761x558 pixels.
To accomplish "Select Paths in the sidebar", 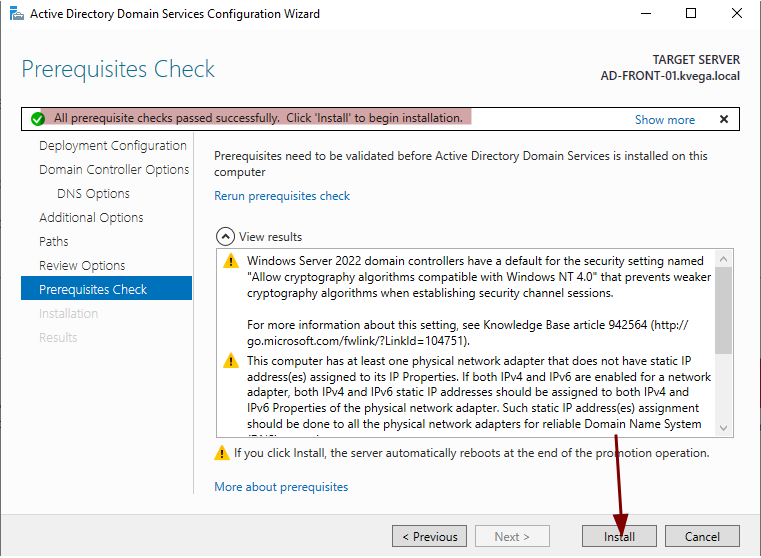I will click(54, 242).
